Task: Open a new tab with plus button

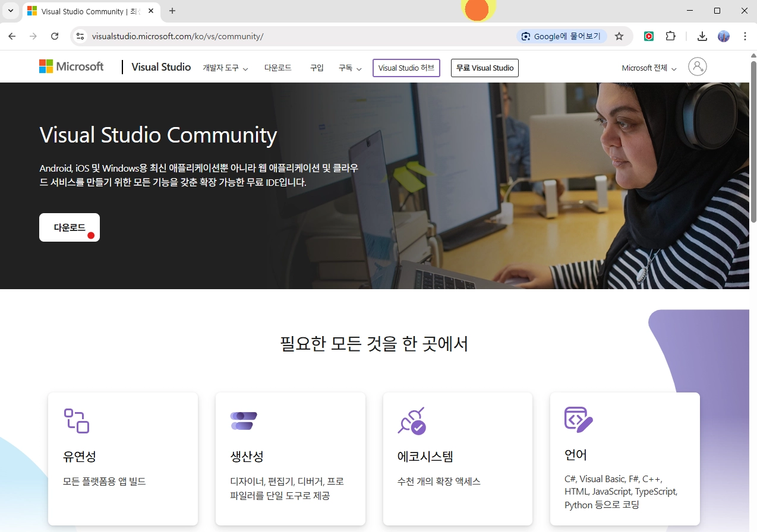Action: [x=172, y=11]
